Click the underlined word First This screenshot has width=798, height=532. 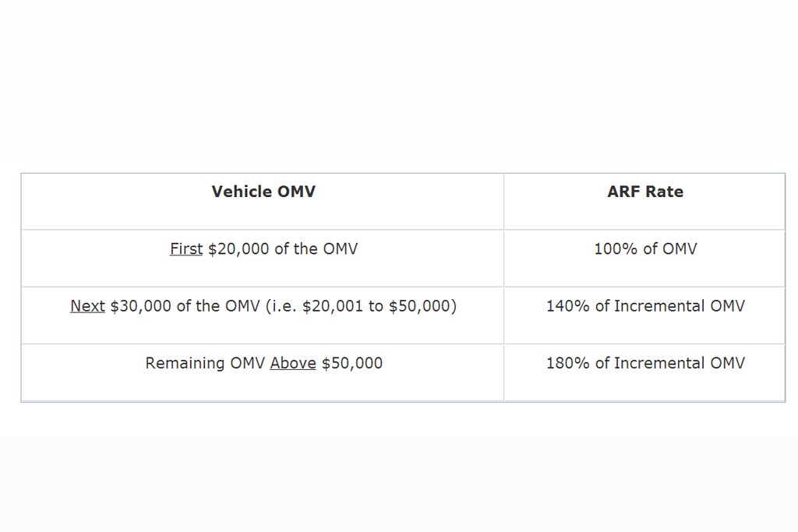coord(186,248)
